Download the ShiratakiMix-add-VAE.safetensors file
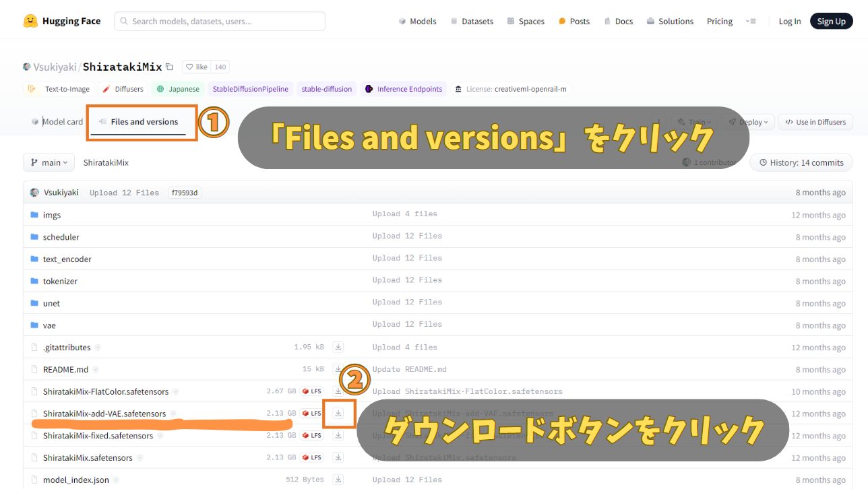The height and width of the screenshot is (489, 868). pos(338,413)
